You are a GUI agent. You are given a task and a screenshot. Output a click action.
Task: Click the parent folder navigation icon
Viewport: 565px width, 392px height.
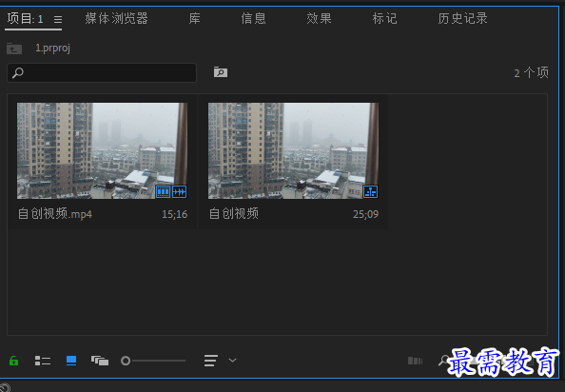coord(14,49)
